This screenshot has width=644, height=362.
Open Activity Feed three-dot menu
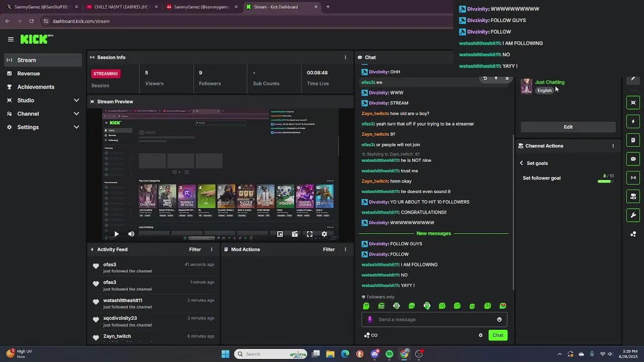pyautogui.click(x=211, y=249)
